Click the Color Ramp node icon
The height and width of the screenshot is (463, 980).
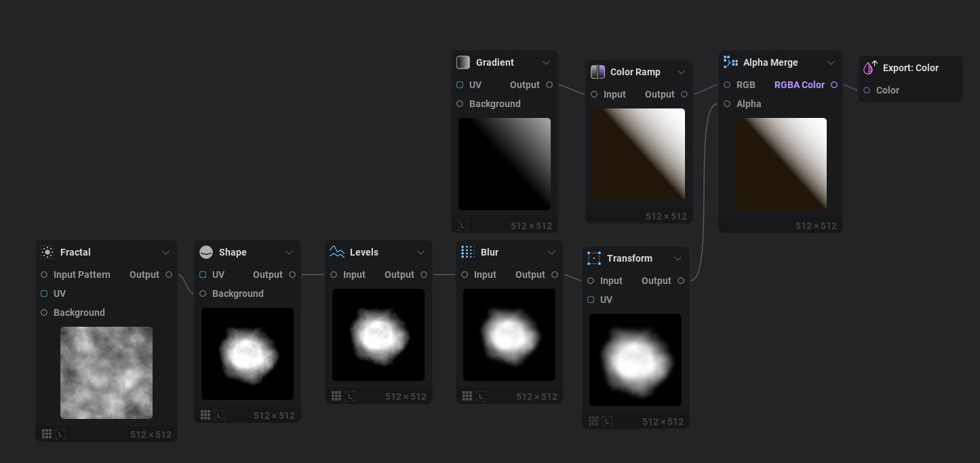pos(597,72)
